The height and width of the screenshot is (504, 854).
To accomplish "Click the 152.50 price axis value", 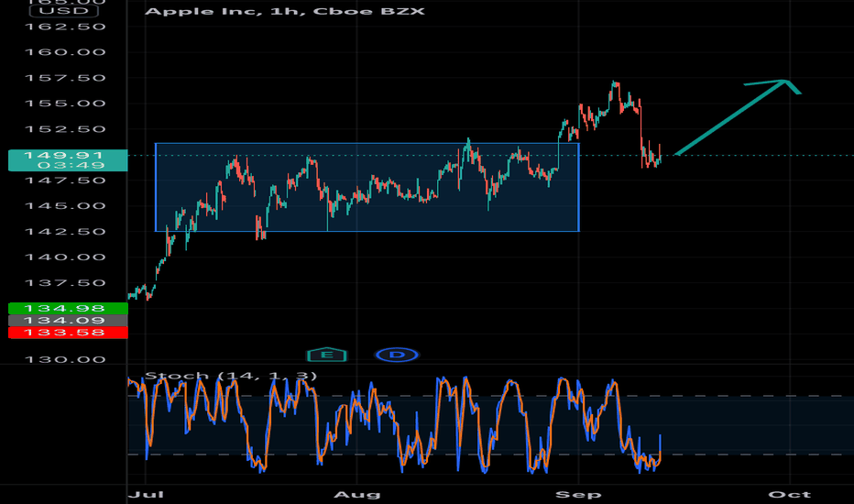I will 65,129.
